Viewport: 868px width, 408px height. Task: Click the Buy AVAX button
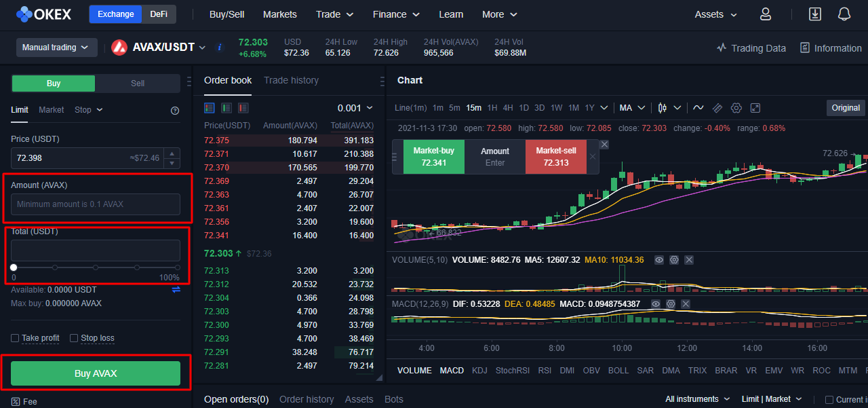(96, 373)
